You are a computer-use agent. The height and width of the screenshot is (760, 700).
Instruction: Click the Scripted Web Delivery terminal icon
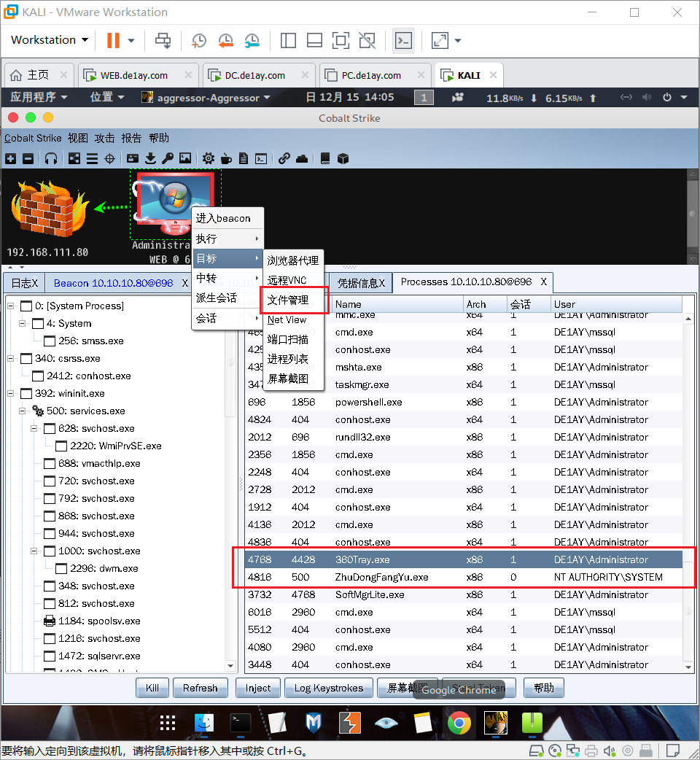pos(261,158)
